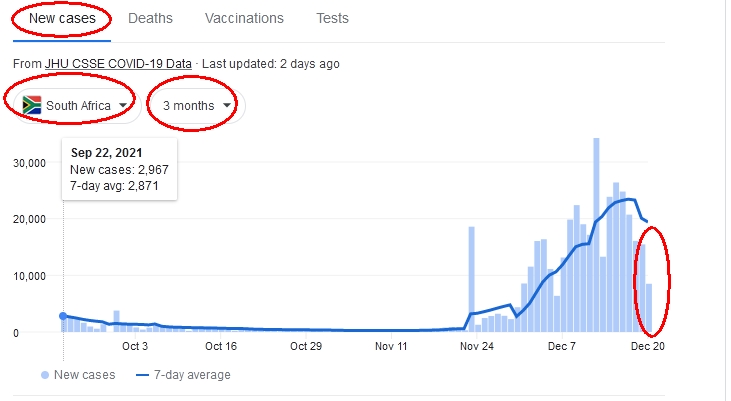
Task: Select the New cases tab
Action: click(x=62, y=18)
